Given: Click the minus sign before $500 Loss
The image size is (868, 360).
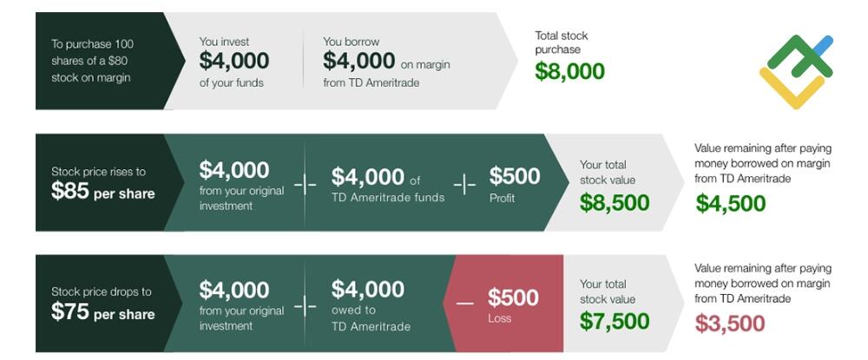Looking at the screenshot, I should click(x=465, y=302).
